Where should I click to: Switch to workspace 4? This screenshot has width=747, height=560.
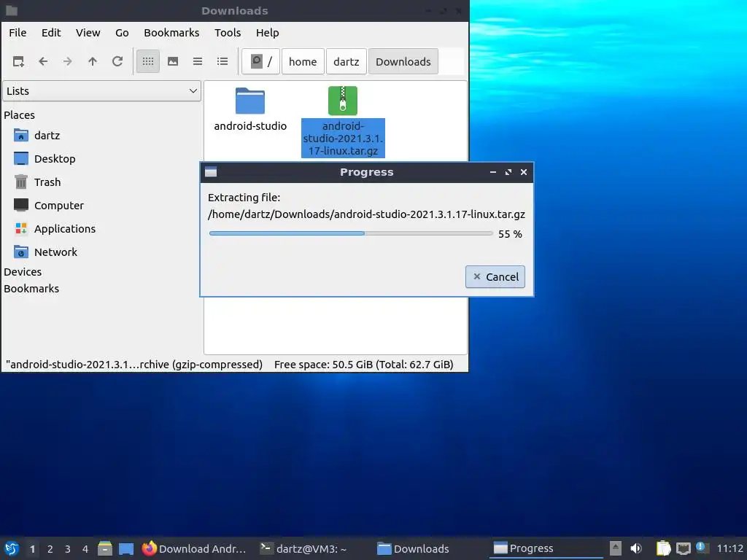tap(85, 549)
